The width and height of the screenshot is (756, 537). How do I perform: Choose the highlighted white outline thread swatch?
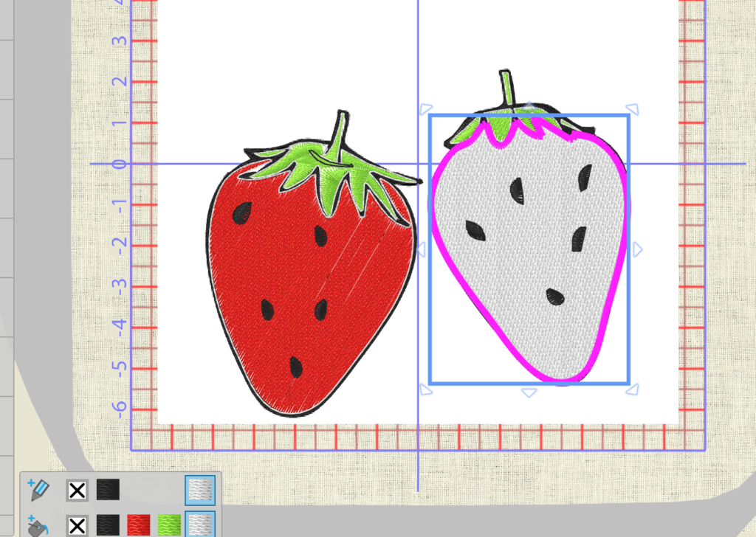pos(199,490)
